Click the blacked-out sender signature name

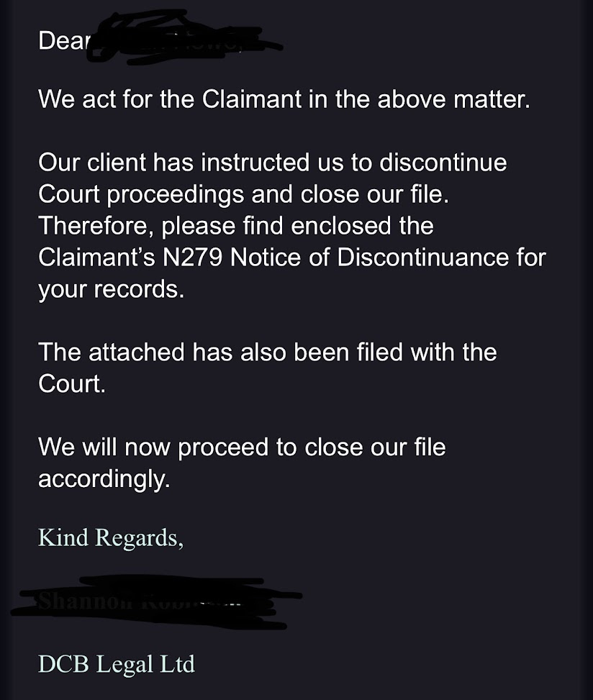(x=156, y=601)
